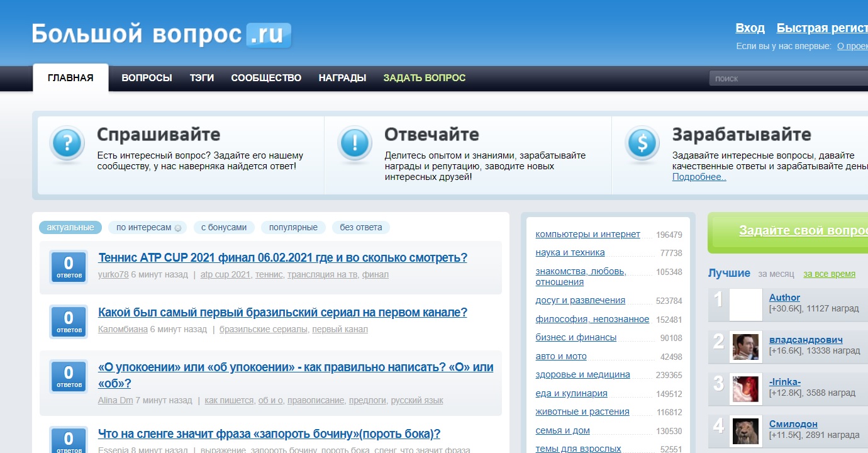Select the с бонусами filter tab
This screenshot has width=868, height=453.
[224, 227]
